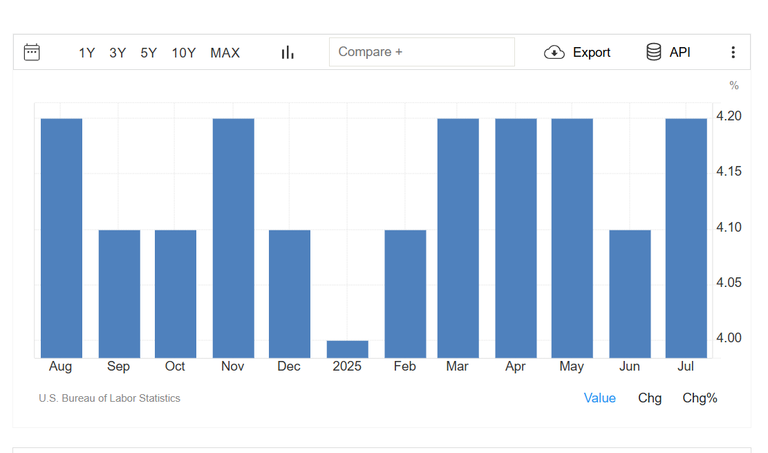768x453 pixels.
Task: Click the Aug bar in the chart
Action: [x=61, y=238]
